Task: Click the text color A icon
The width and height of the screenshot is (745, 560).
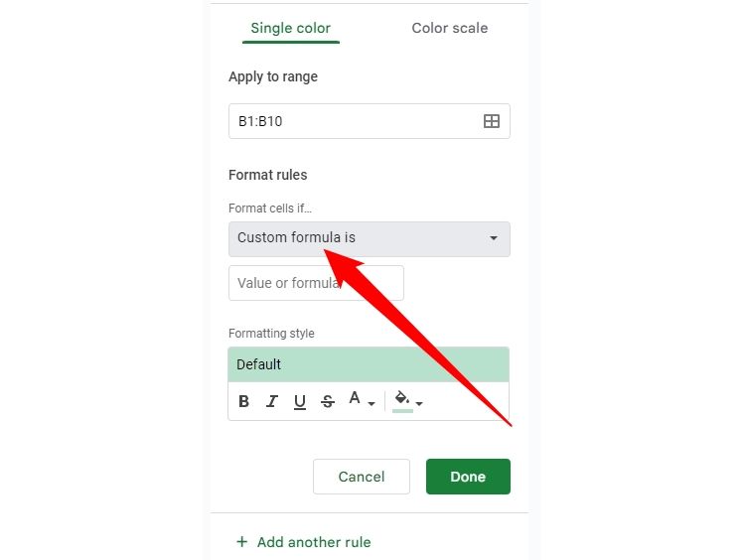Action: tap(355, 400)
